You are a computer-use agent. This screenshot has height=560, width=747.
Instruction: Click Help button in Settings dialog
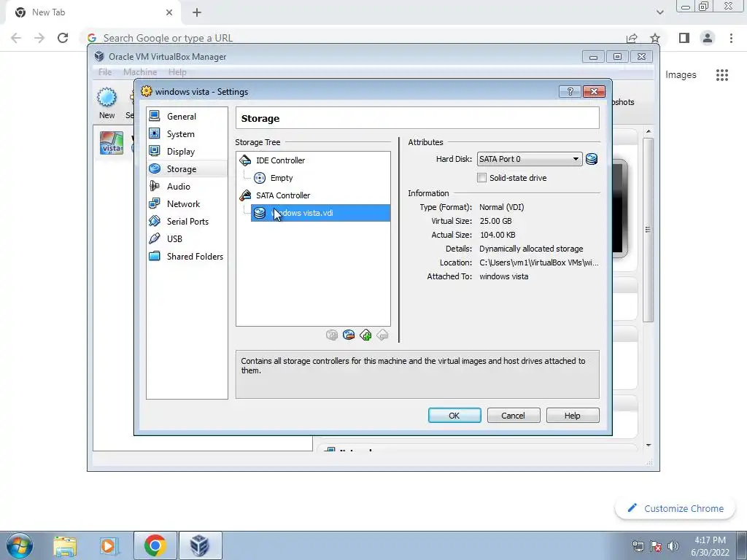coord(572,415)
